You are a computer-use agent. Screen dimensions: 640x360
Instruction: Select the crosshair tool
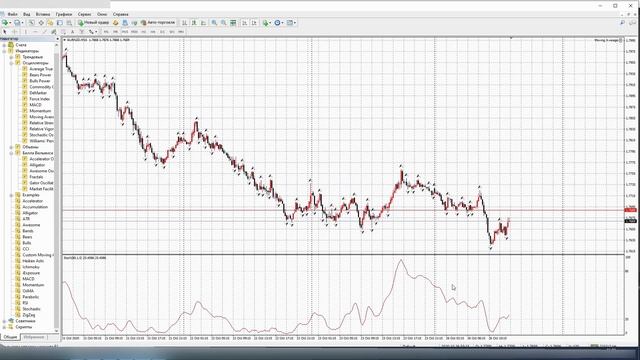tap(15, 31)
